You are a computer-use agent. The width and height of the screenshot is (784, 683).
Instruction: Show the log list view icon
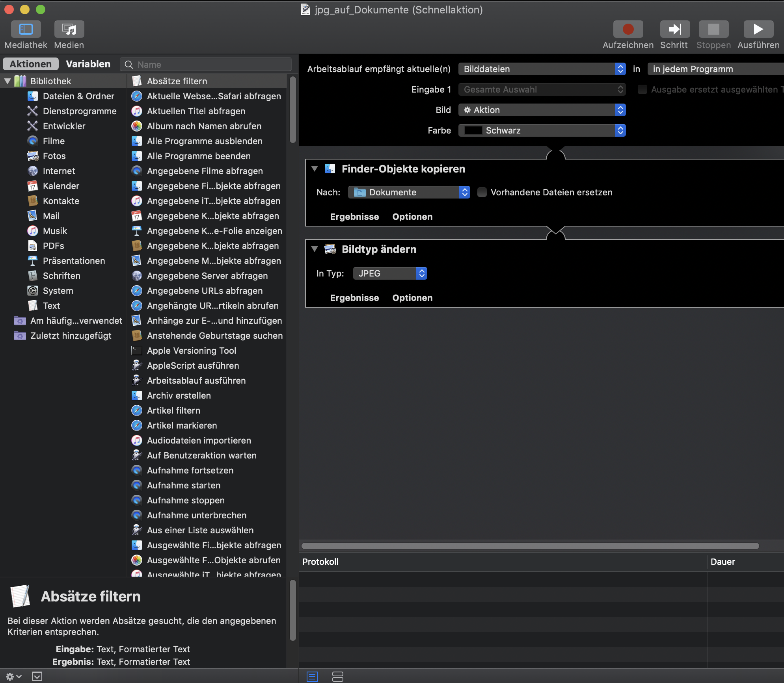click(x=312, y=676)
